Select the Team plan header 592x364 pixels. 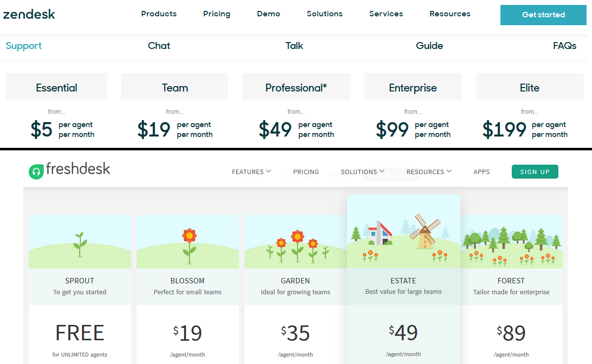175,87
